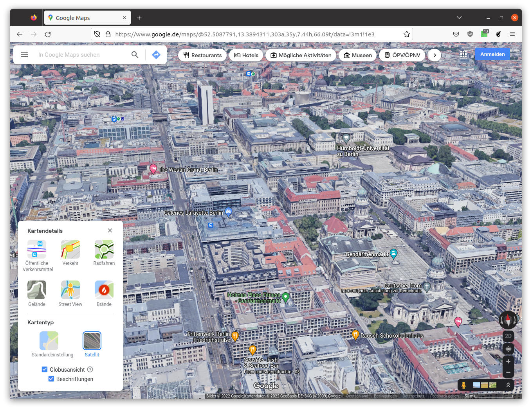Open the Datenschutz link in footer

click(x=413, y=396)
